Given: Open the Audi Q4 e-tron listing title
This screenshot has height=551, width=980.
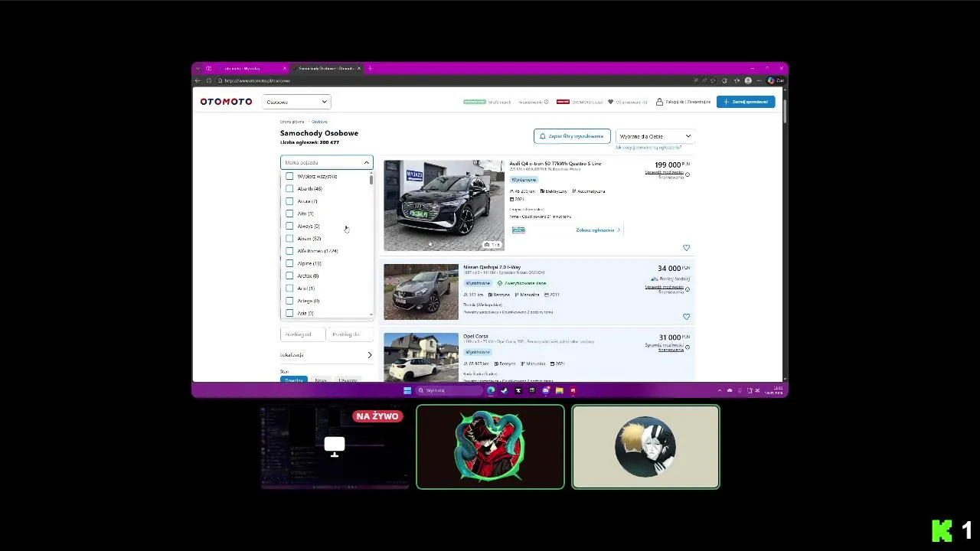Looking at the screenshot, I should pos(555,164).
